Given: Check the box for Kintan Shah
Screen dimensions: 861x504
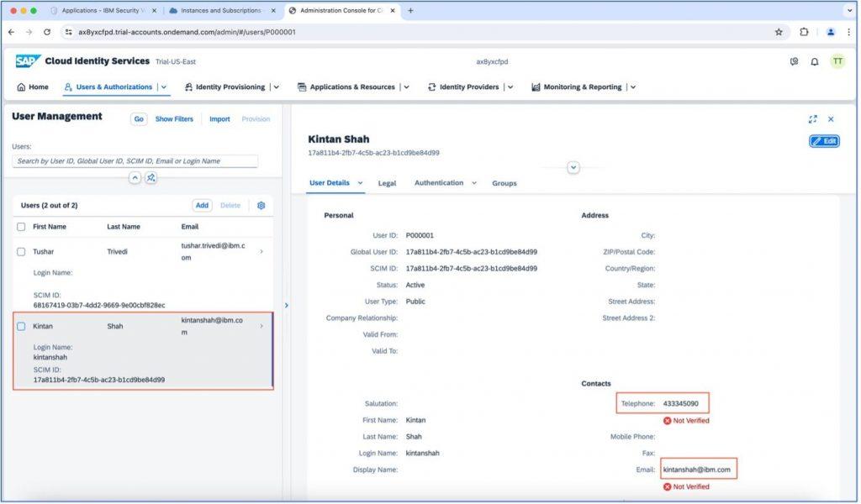Looking at the screenshot, I should (21, 326).
